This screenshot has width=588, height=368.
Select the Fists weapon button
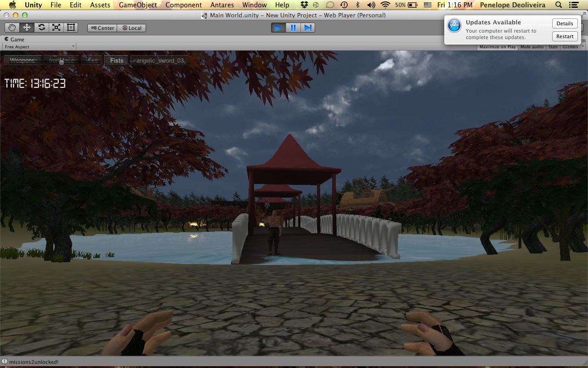pyautogui.click(x=117, y=60)
